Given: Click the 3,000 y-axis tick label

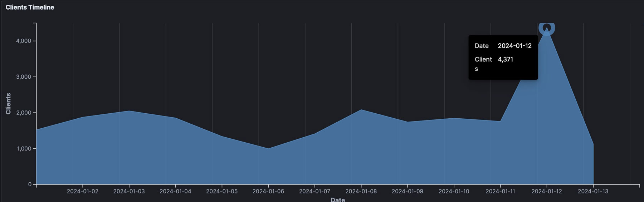Looking at the screenshot, I should [24, 77].
